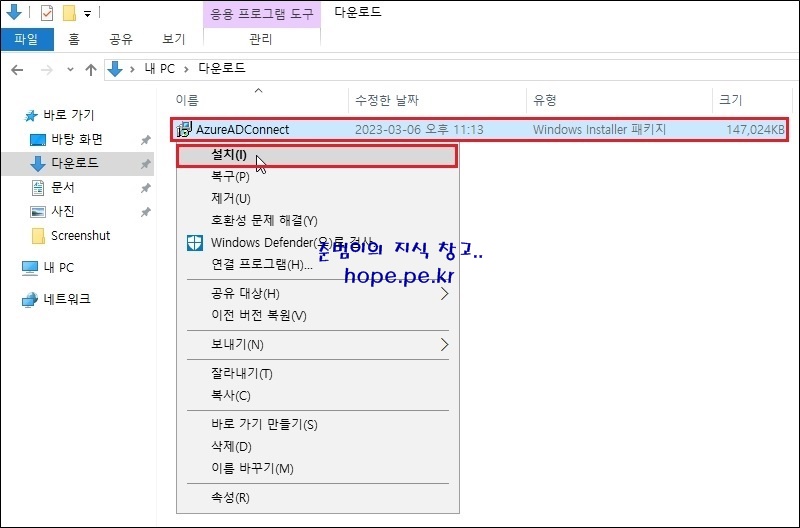800x528 pixels.
Task: Sort by the 유형 column header
Action: pos(619,100)
